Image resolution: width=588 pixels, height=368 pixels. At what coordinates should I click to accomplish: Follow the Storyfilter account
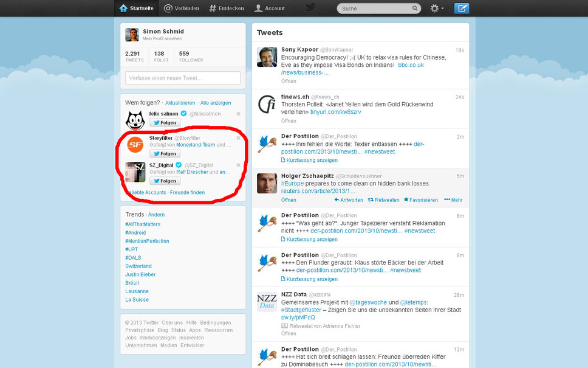165,154
